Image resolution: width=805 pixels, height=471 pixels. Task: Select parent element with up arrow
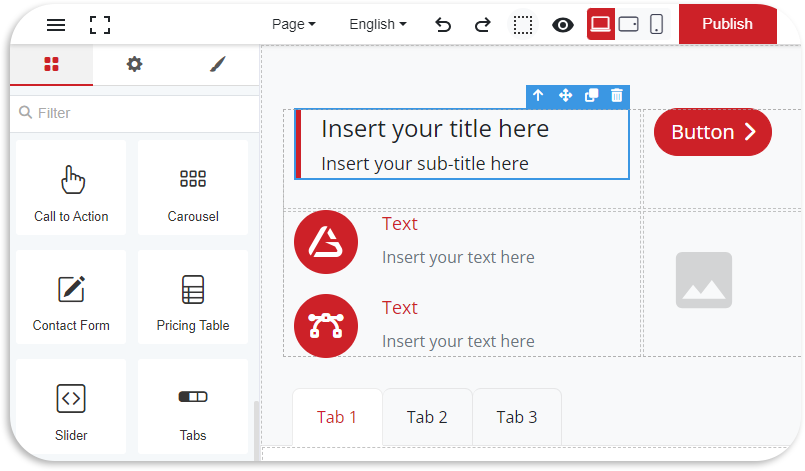pyautogui.click(x=538, y=96)
